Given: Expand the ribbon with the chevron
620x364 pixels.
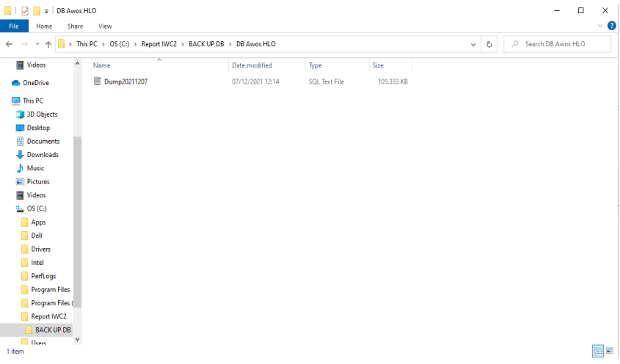Looking at the screenshot, I should coord(600,26).
